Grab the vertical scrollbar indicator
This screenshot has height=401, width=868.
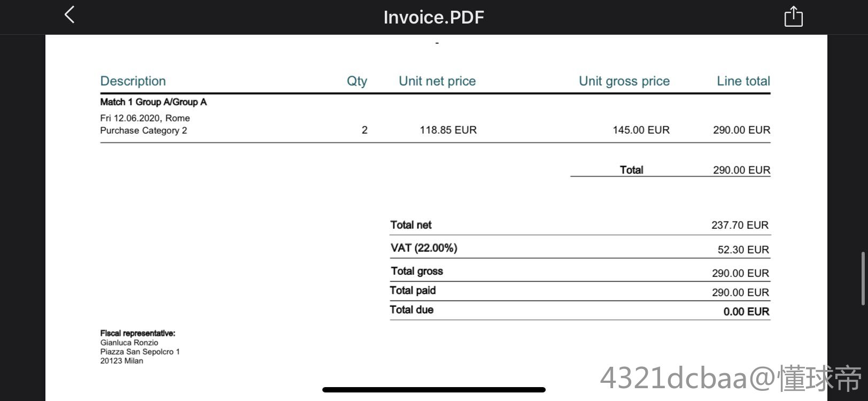862,278
